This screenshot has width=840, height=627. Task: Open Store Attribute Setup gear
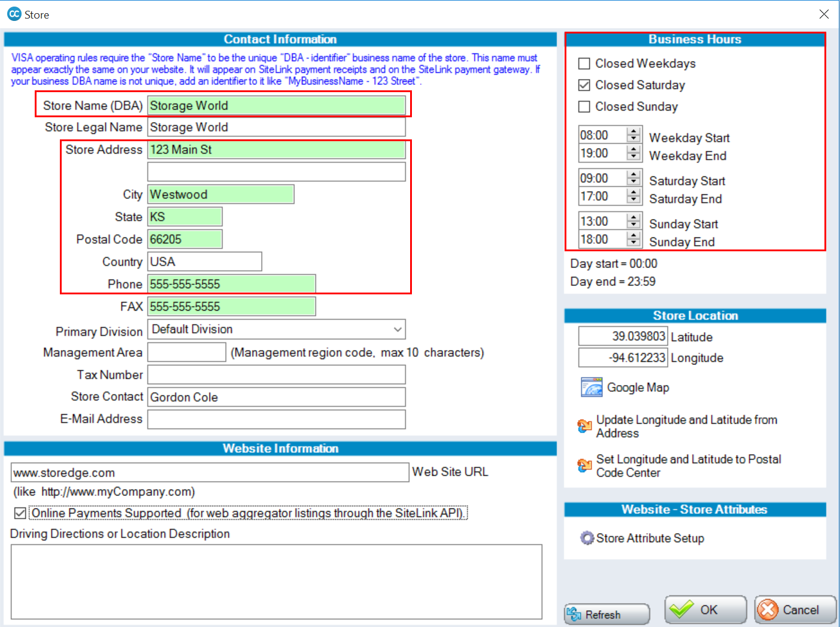(587, 538)
